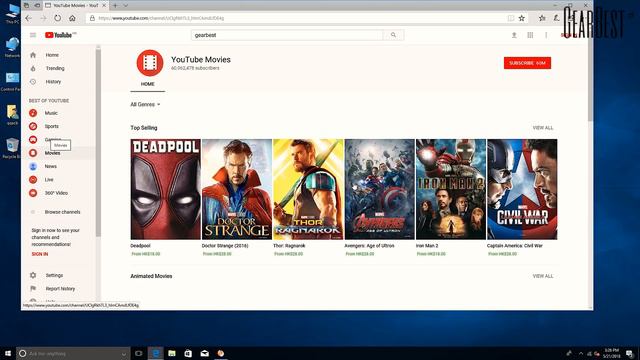
Task: Open the News channel in sidebar
Action: tap(51, 167)
